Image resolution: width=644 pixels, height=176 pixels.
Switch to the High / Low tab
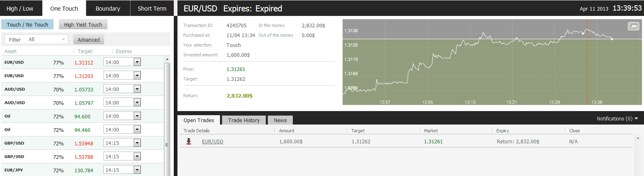point(20,9)
